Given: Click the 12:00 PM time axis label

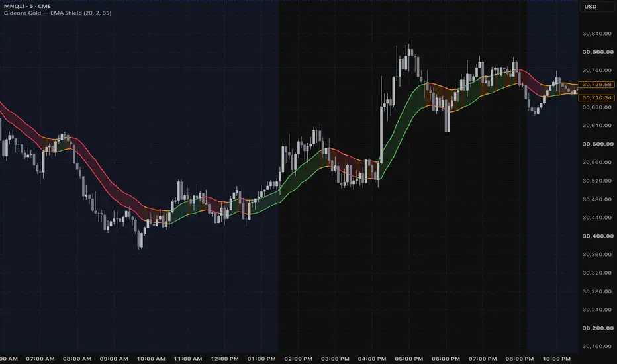Looking at the screenshot, I should coord(224,359).
